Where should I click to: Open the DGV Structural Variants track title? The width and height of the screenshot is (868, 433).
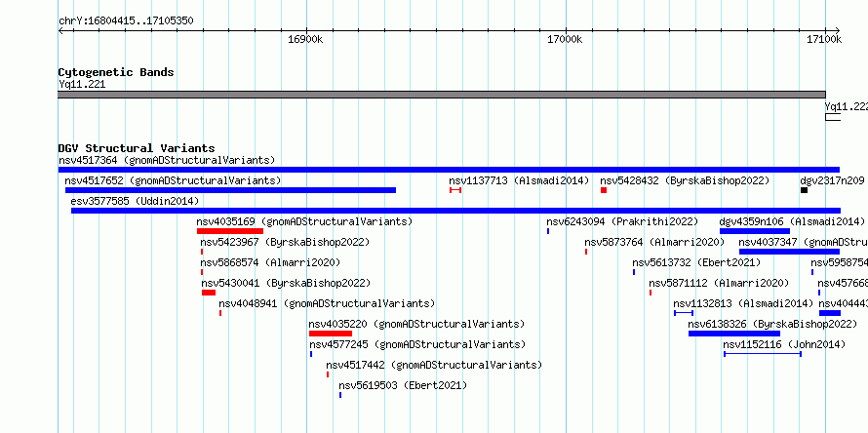tap(137, 148)
